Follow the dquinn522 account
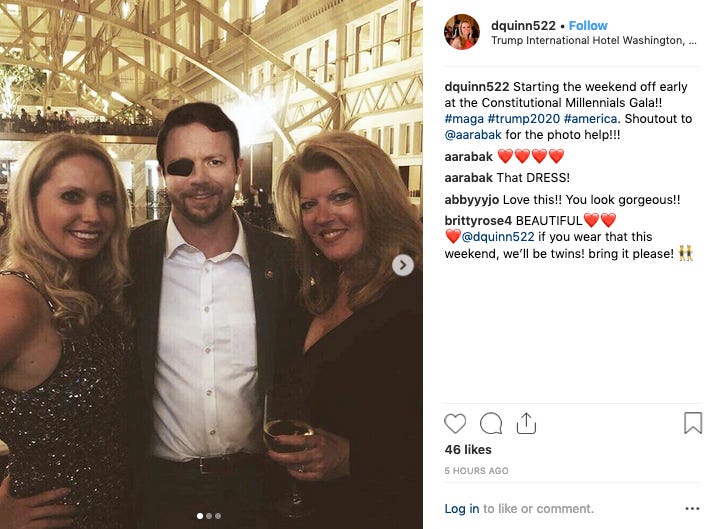The height and width of the screenshot is (529, 717). [x=588, y=26]
